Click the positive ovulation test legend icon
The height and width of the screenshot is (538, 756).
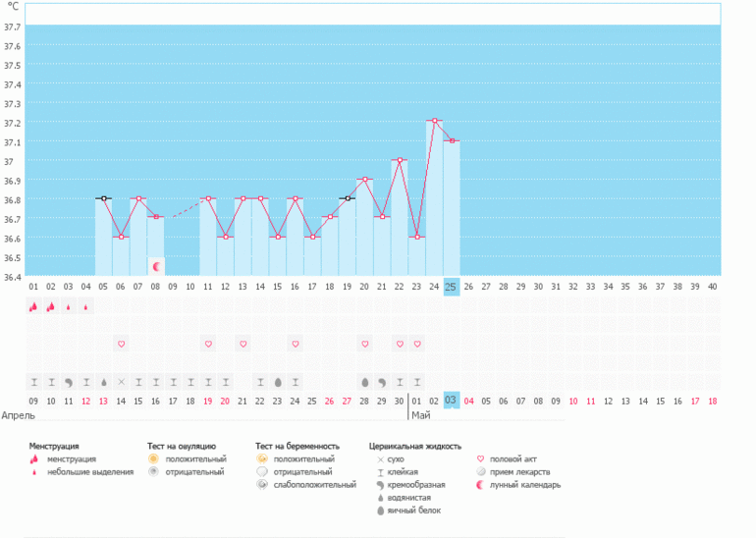pos(153,458)
